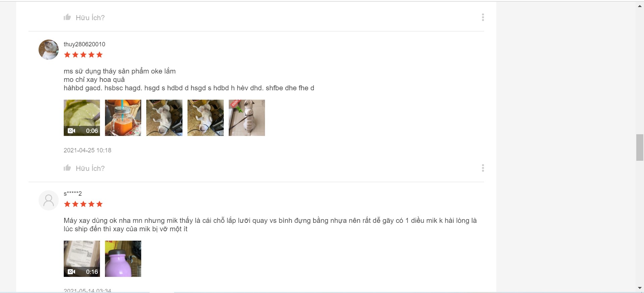Click the five-star rating of thuy280620010

pos(83,55)
